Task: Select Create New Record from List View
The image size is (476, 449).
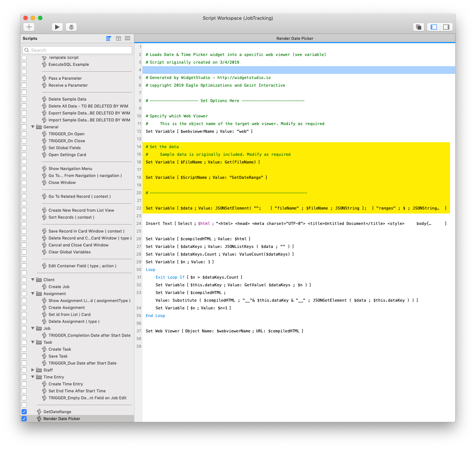Action: (x=81, y=210)
